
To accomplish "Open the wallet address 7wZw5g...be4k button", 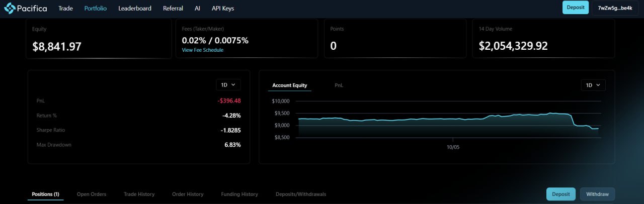I will (x=615, y=8).
